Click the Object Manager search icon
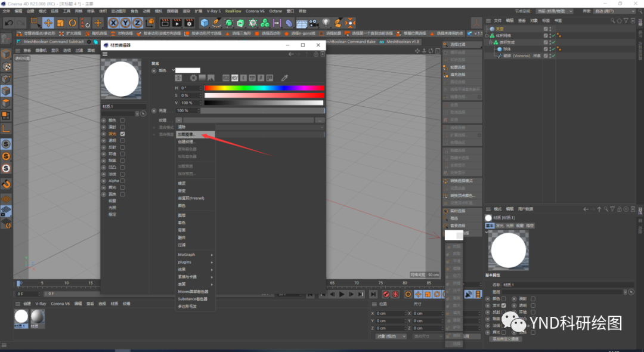Screen dimensions: 644x352 (612, 20)
